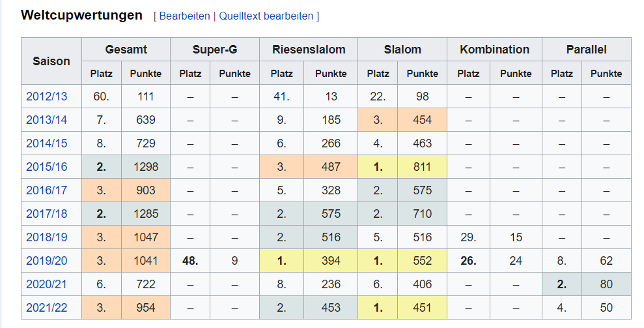Open the 2019/20 season link
This screenshot has height=328, width=644.
pyautogui.click(x=46, y=260)
